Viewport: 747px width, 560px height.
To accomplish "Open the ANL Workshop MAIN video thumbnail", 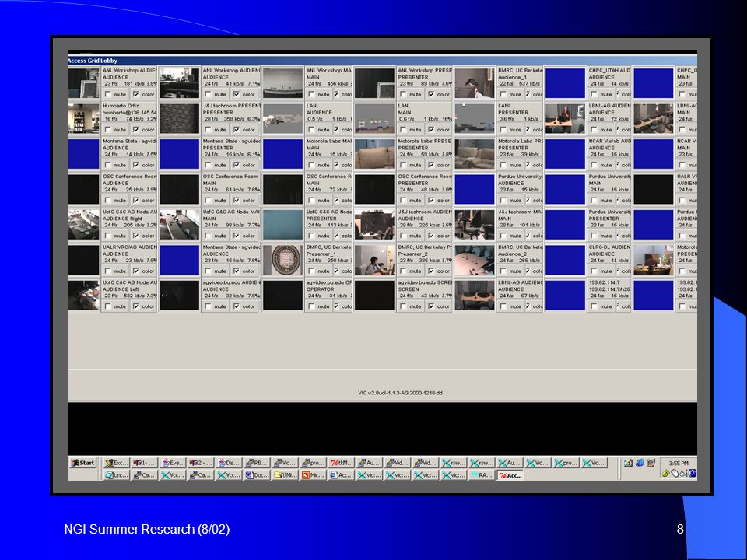I will (x=283, y=83).
